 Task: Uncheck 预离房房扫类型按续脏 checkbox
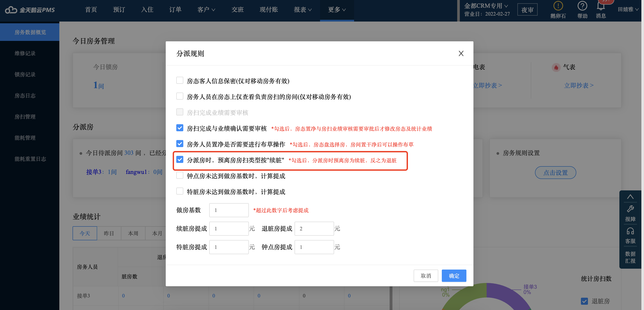tap(180, 159)
